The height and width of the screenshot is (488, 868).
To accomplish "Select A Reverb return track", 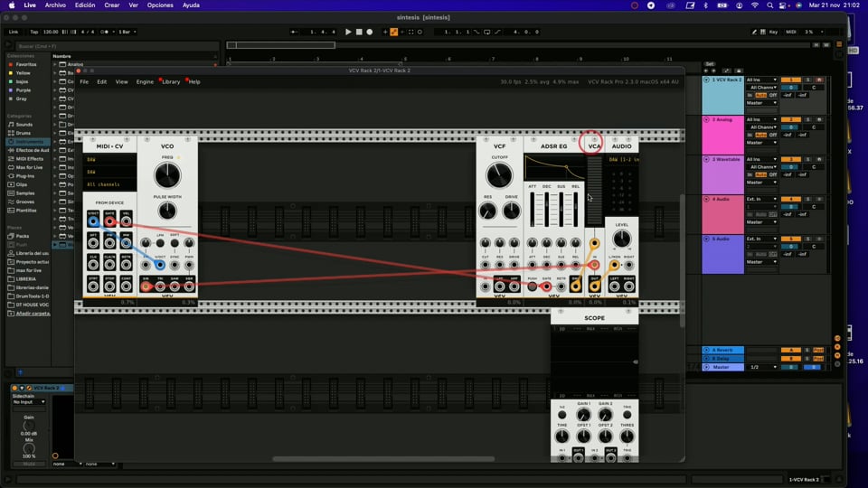I will (722, 351).
